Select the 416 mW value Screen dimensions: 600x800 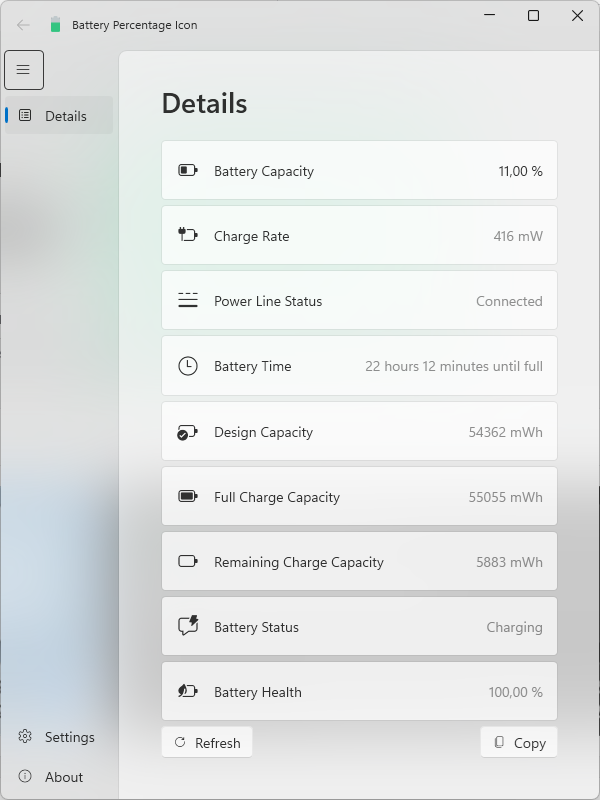[x=518, y=236]
